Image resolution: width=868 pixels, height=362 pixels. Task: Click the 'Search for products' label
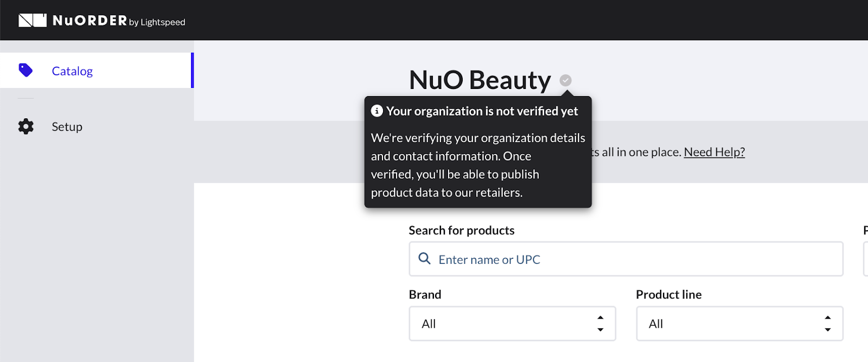[x=462, y=230]
